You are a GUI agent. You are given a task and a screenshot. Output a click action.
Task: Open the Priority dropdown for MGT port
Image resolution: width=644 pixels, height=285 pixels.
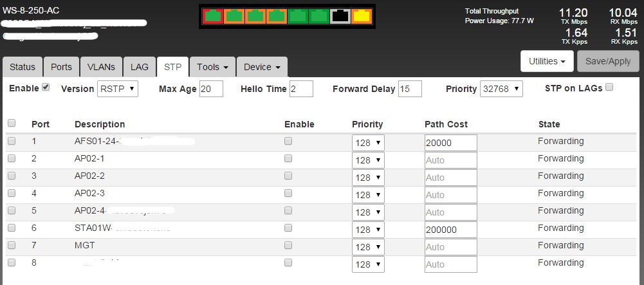pyautogui.click(x=368, y=247)
